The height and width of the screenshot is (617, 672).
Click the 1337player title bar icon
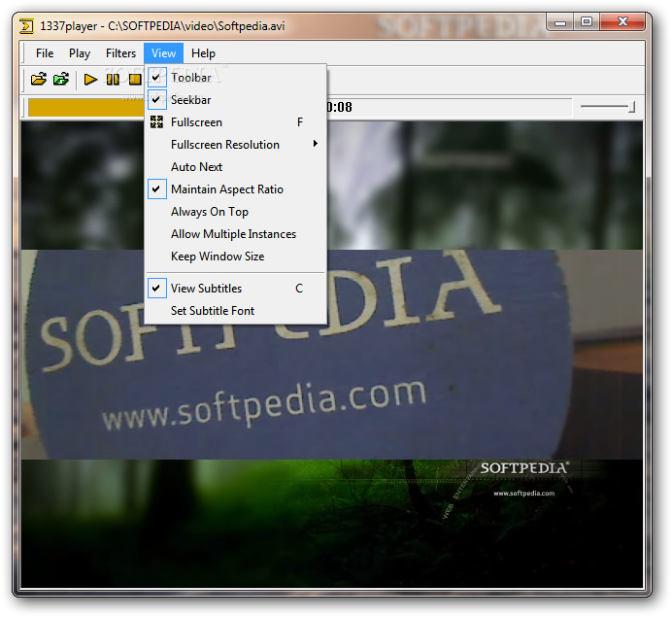coord(26,26)
